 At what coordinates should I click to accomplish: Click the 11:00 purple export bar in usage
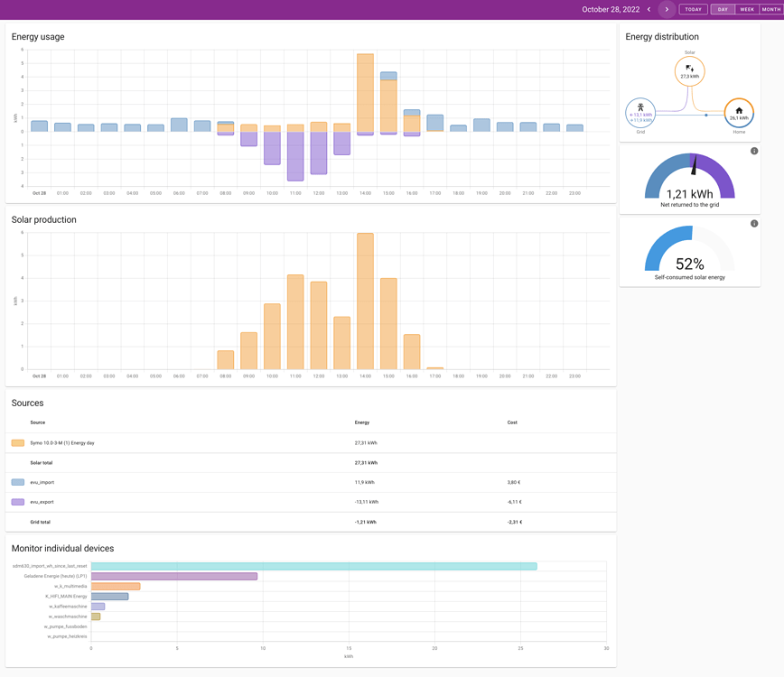coord(295,156)
